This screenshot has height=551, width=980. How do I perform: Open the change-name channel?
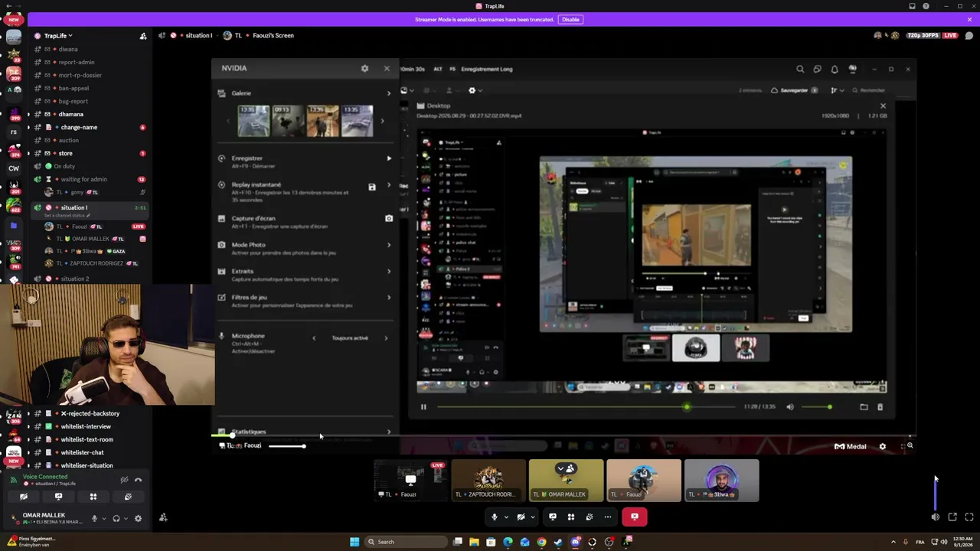pyautogui.click(x=79, y=127)
